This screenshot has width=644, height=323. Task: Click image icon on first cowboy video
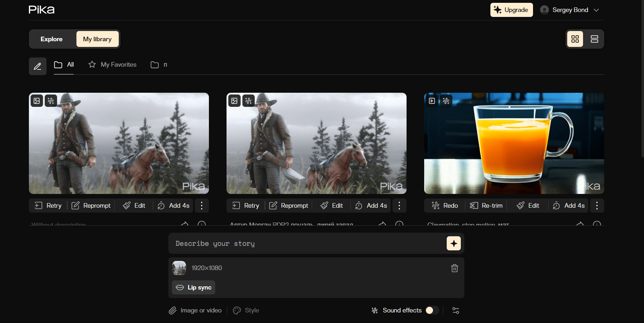pyautogui.click(x=37, y=101)
